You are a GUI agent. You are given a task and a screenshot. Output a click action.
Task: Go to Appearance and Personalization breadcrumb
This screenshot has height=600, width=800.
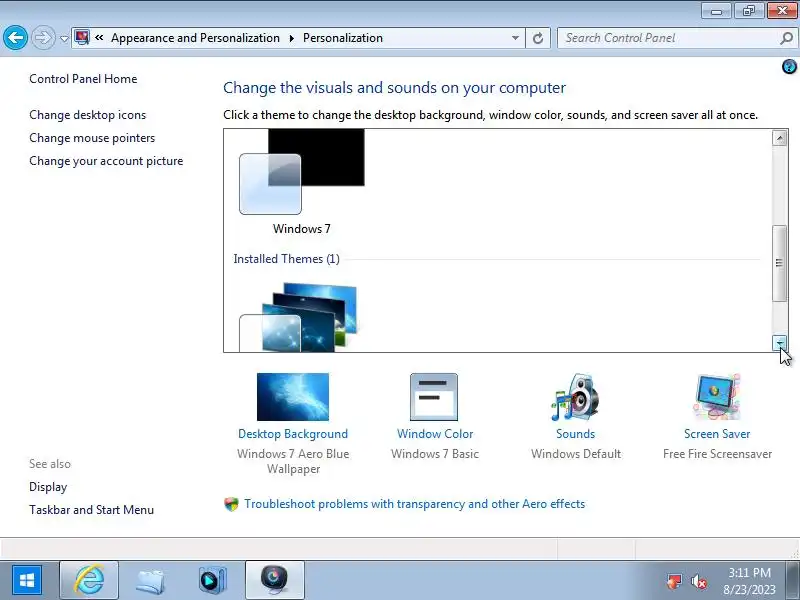(195, 38)
